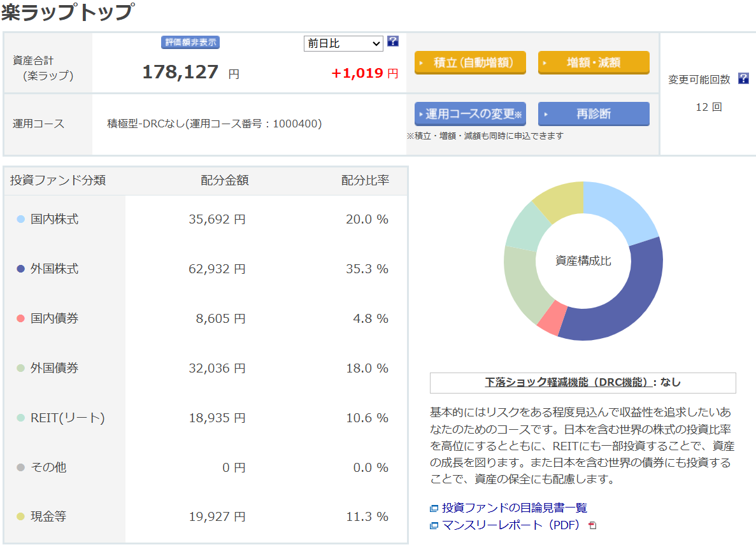Click external-link icon before マンスリーレポート
Screen dimensions: 756x547
tap(434, 525)
